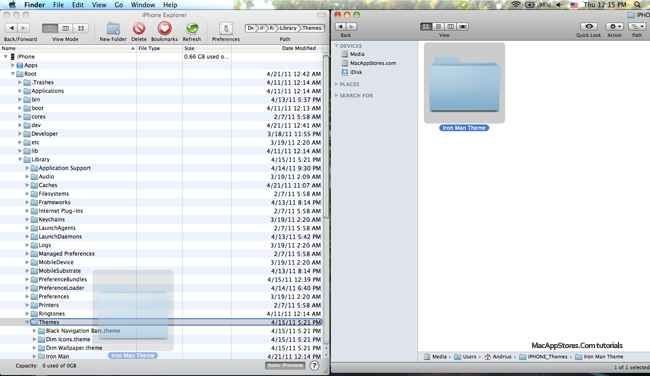Select the Keychains folder row

[161, 219]
